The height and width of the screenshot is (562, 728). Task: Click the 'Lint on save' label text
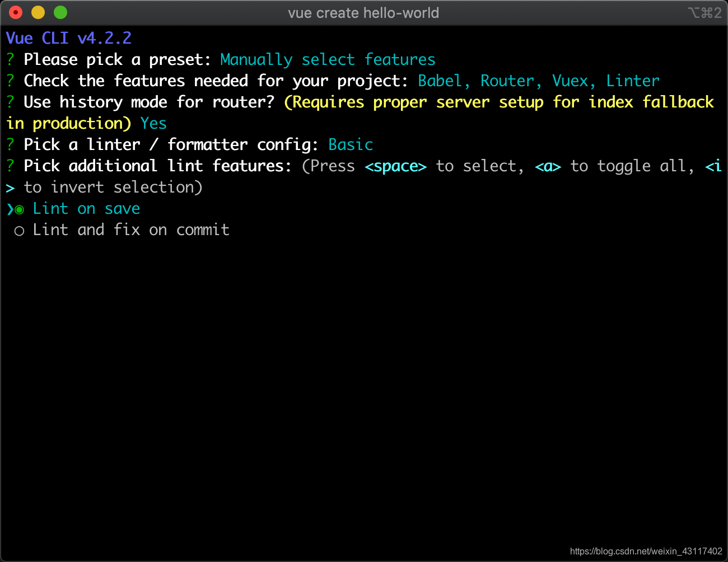(x=86, y=208)
